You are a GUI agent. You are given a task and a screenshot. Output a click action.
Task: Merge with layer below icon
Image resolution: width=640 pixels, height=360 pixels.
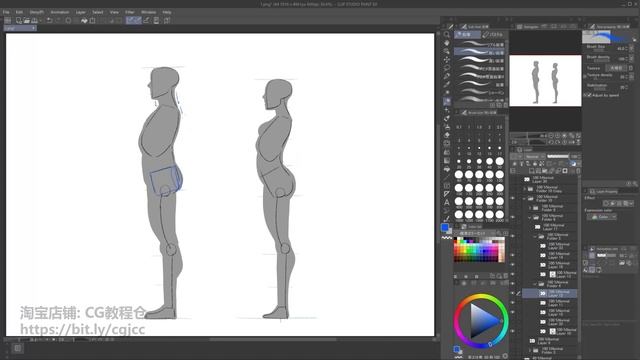coord(558,171)
